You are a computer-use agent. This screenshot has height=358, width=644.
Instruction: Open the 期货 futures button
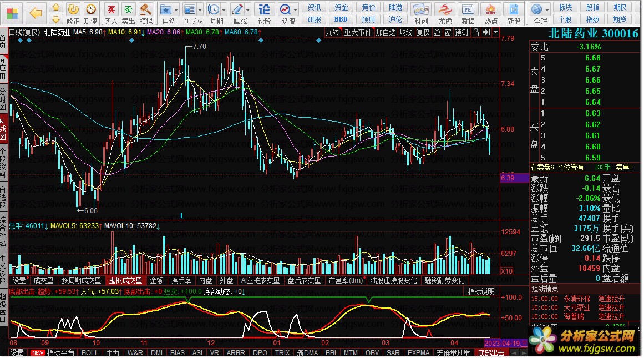point(620,19)
